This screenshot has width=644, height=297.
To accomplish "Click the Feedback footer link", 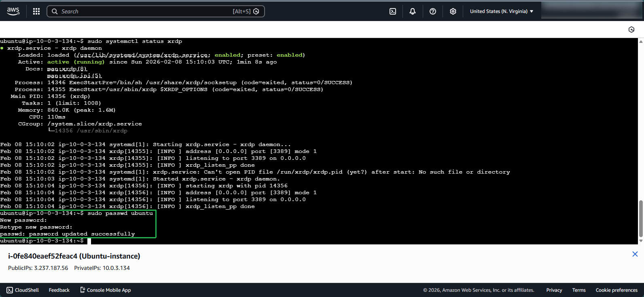I will click(x=59, y=290).
